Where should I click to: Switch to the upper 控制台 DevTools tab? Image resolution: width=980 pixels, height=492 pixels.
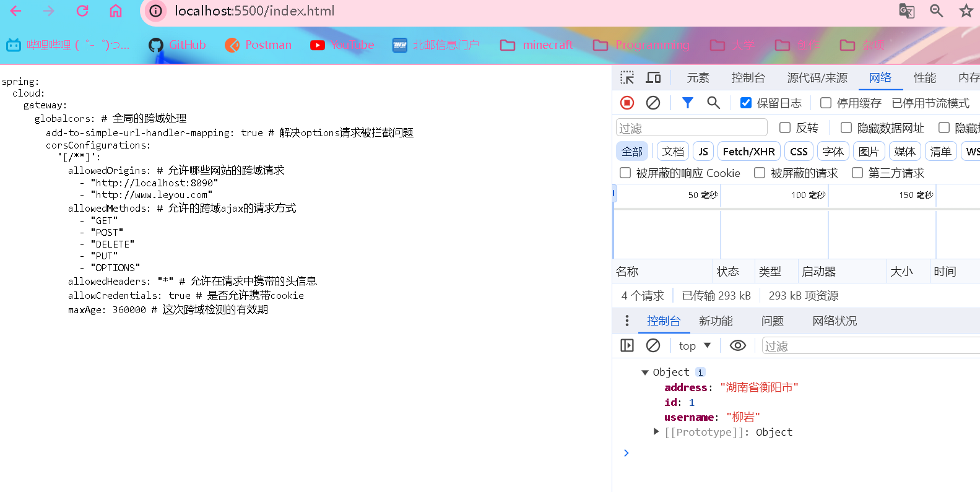pos(748,77)
